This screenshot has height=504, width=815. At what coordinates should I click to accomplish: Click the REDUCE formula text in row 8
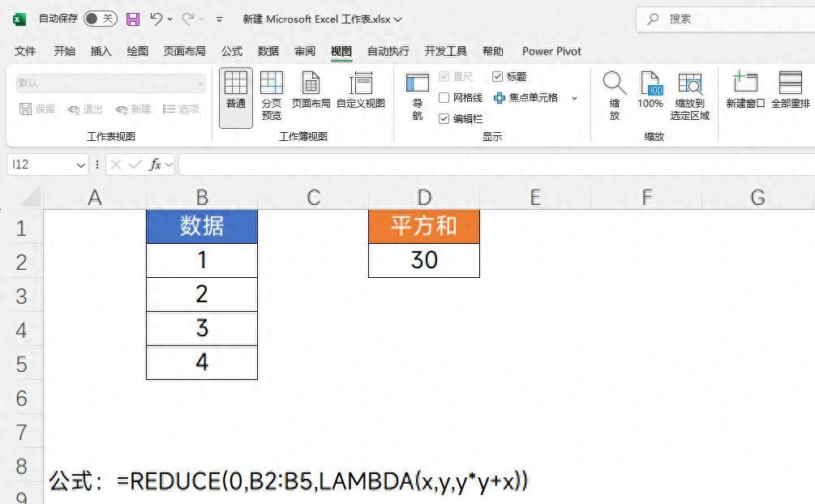[x=322, y=481]
